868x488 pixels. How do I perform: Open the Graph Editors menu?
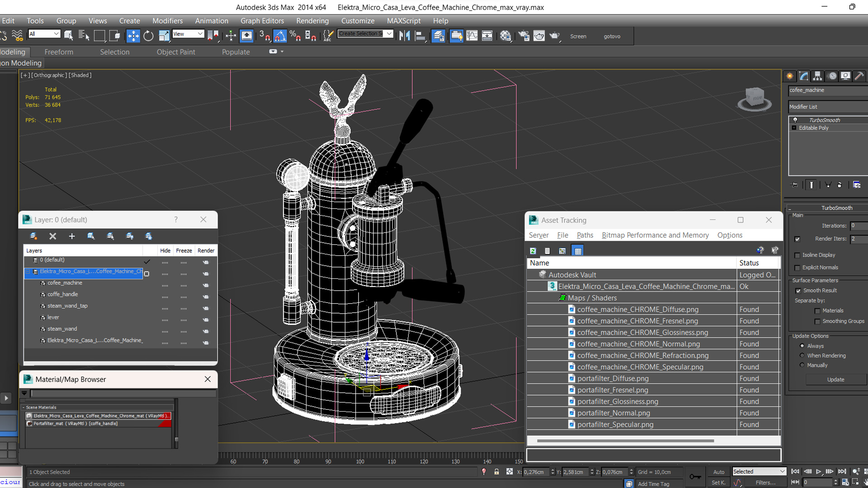(x=262, y=21)
